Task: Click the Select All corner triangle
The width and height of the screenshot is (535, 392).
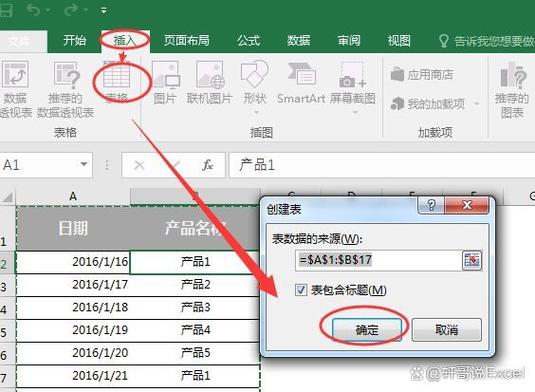Action: click(x=8, y=197)
